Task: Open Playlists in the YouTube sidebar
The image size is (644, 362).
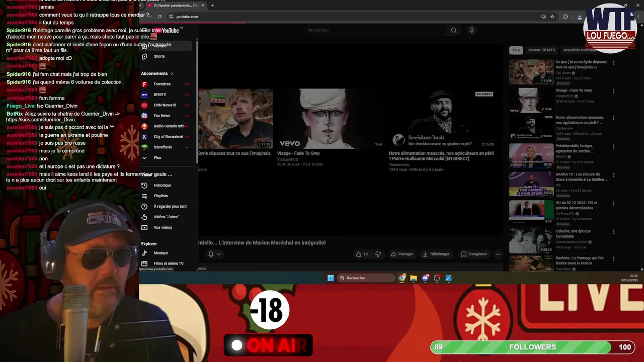Action: 165,196
